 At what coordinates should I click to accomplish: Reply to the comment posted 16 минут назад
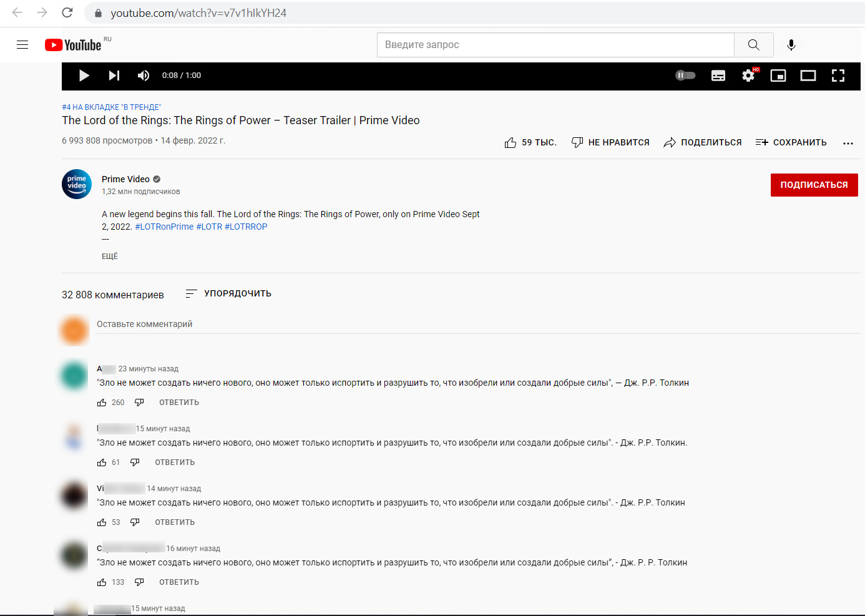(x=179, y=582)
